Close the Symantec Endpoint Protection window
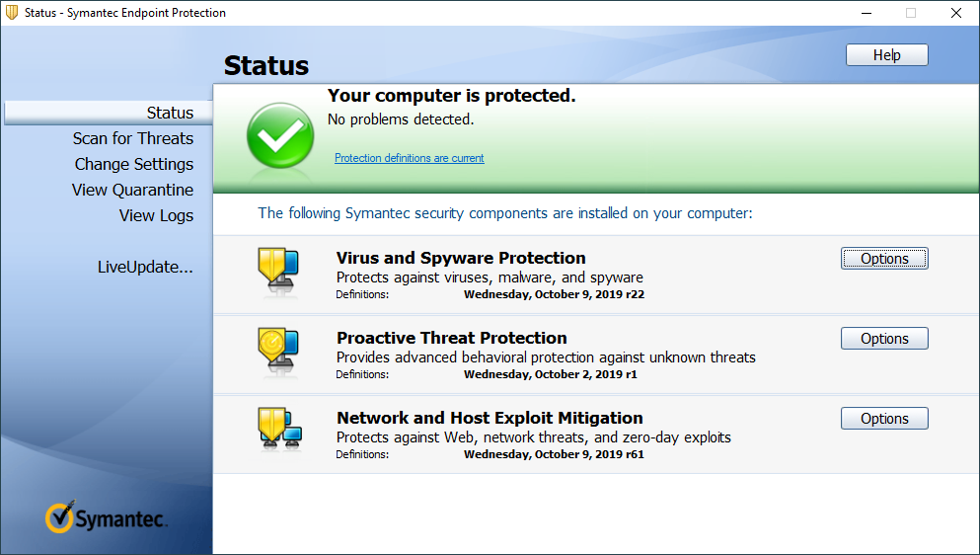This screenshot has height=555, width=980. (x=955, y=13)
